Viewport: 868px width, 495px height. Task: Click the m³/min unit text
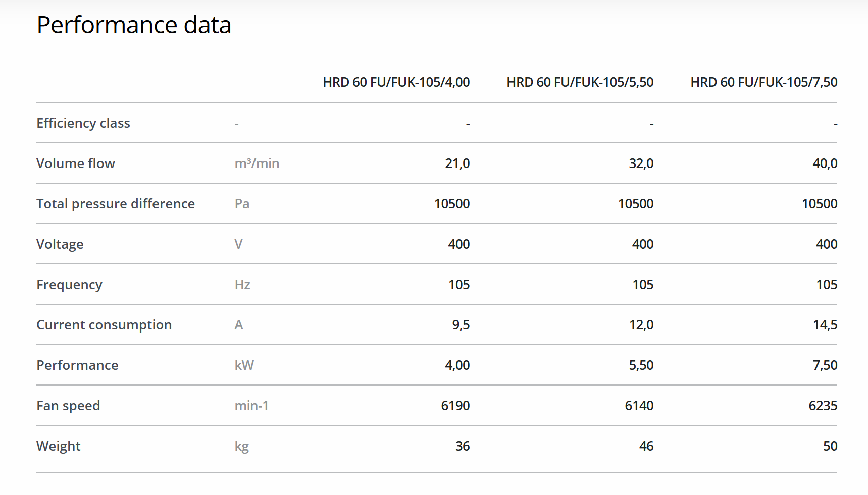pyautogui.click(x=257, y=163)
